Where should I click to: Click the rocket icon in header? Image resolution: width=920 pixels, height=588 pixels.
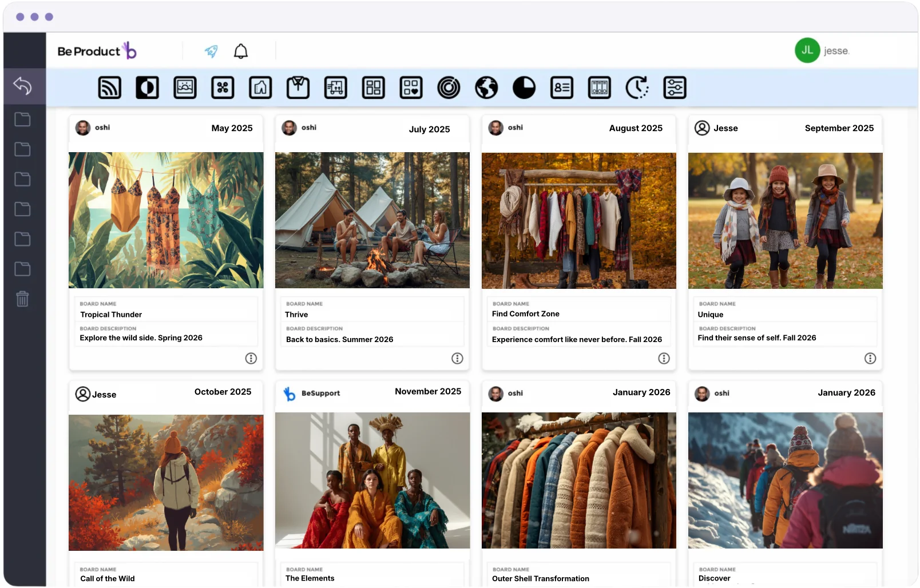tap(211, 51)
